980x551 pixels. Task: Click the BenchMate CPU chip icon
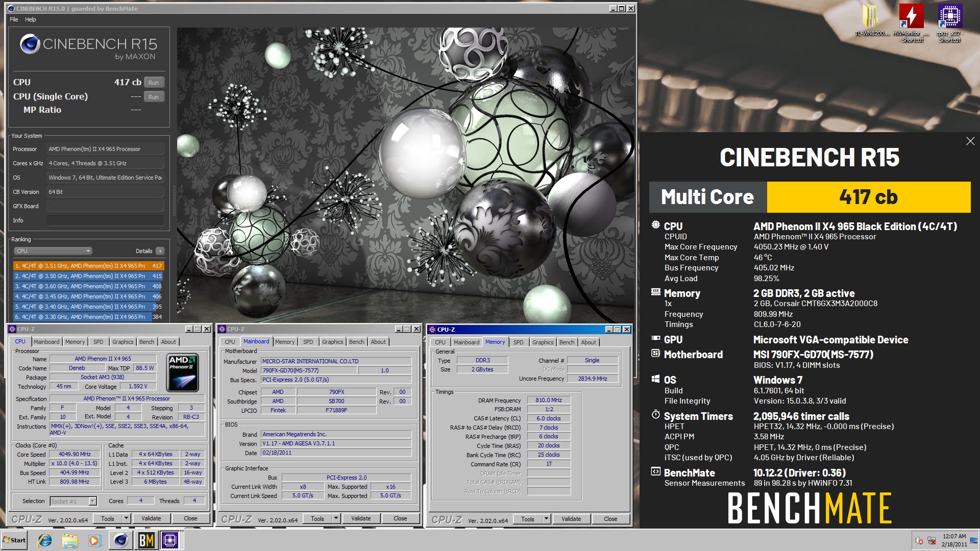(656, 225)
